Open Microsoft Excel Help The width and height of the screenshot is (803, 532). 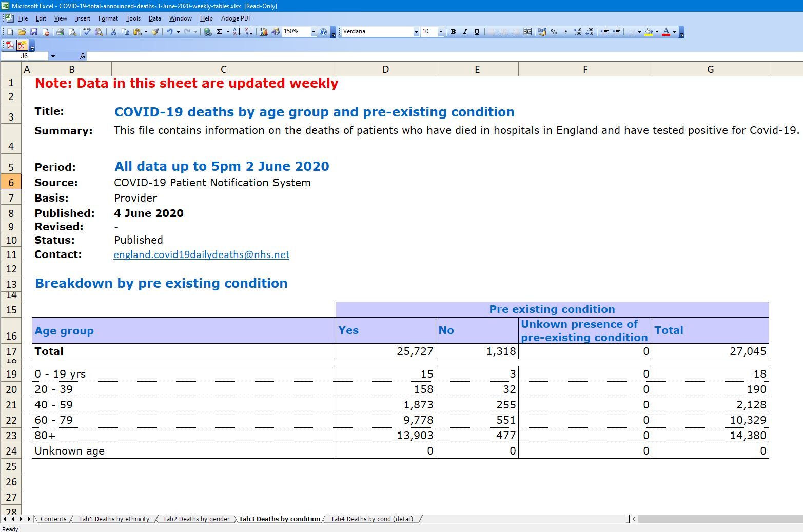323,32
